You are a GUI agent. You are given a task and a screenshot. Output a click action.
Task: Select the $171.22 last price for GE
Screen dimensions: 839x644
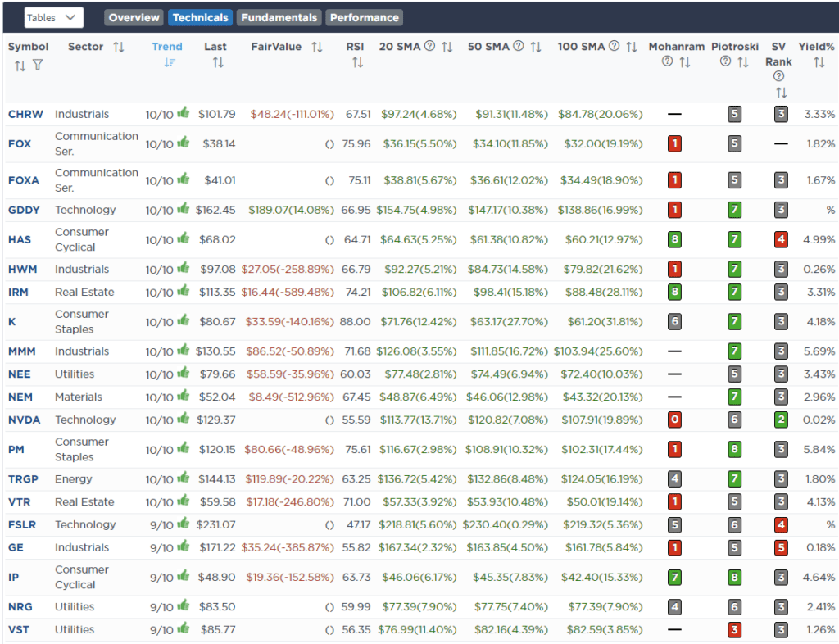217,547
